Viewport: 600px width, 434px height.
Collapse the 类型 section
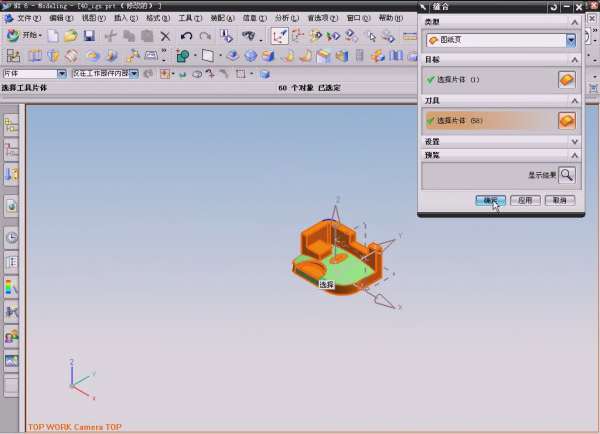(x=574, y=22)
